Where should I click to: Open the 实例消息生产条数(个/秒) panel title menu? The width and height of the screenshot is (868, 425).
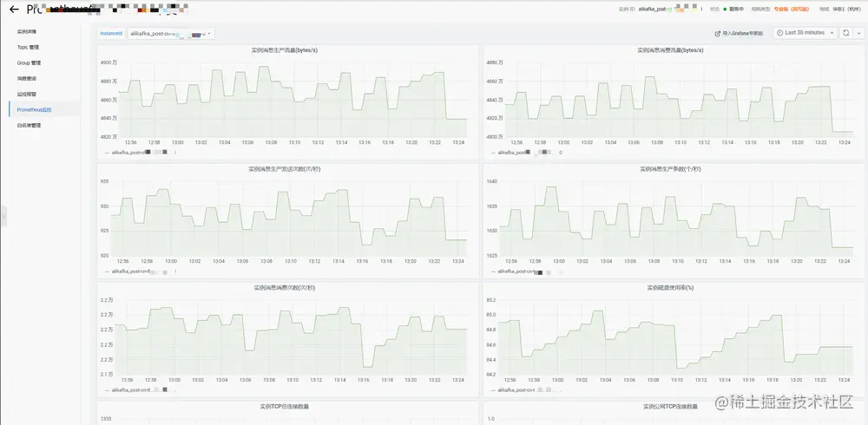coord(670,169)
